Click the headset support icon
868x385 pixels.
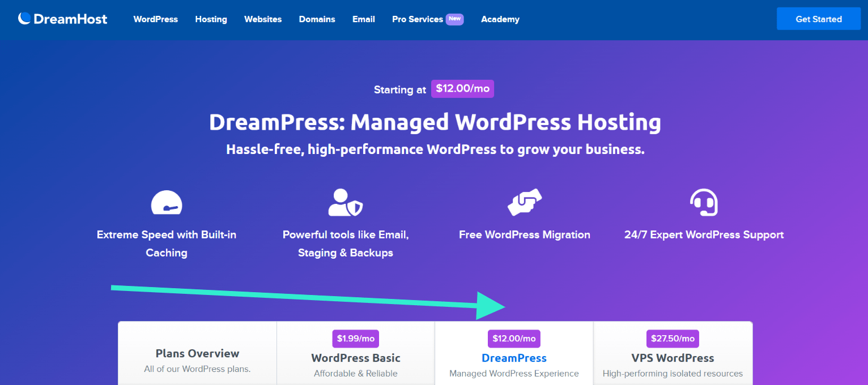tap(704, 203)
